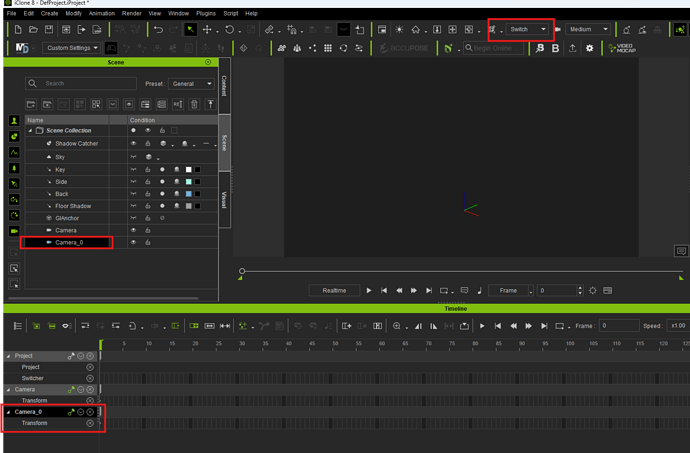Click the Scene search field

click(81, 83)
